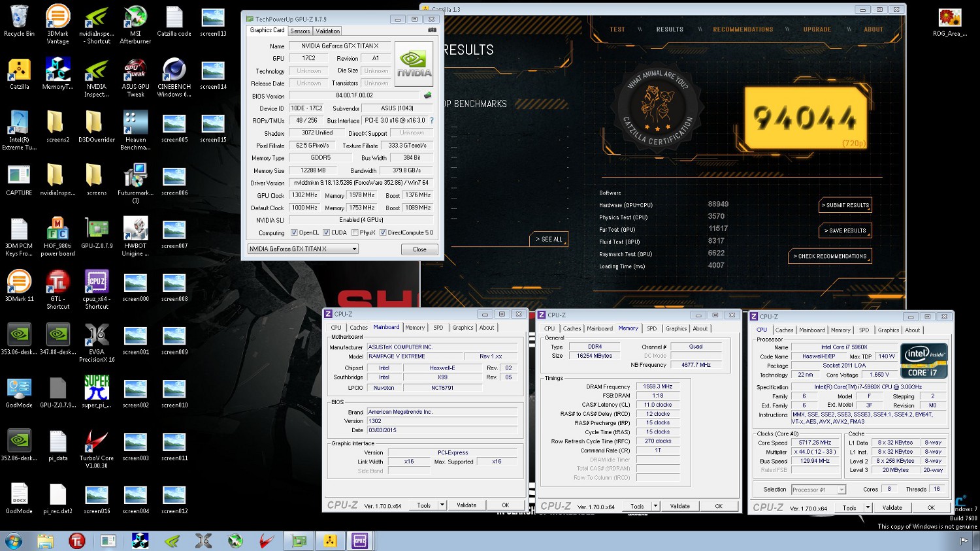Open CPU-Z from the taskbar

pyautogui.click(x=360, y=541)
